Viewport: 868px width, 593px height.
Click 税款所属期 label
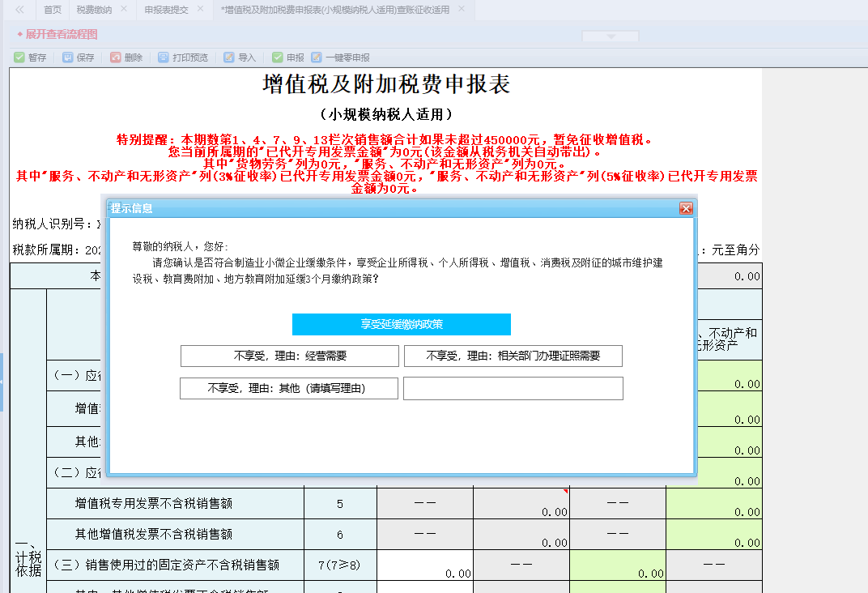tap(48, 250)
